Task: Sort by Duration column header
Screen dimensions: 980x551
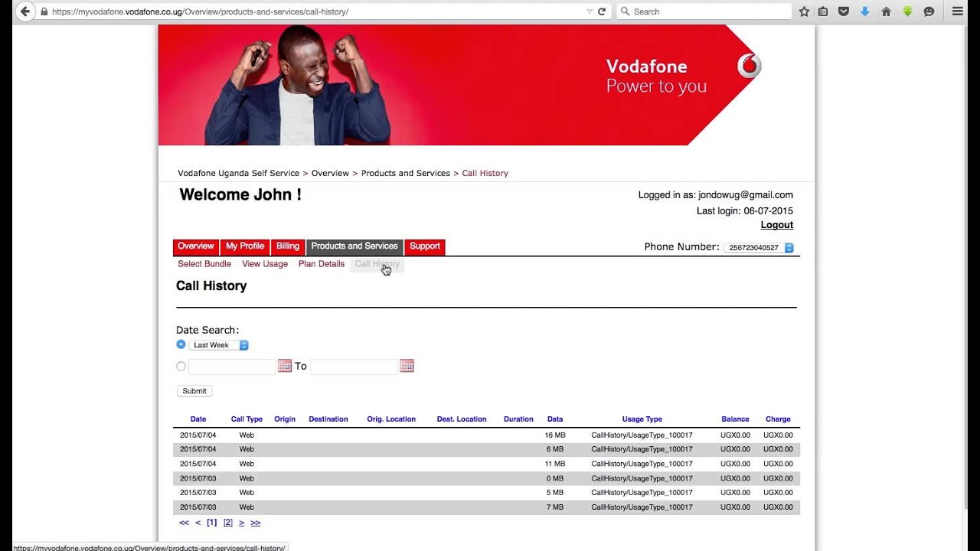Action: point(518,419)
